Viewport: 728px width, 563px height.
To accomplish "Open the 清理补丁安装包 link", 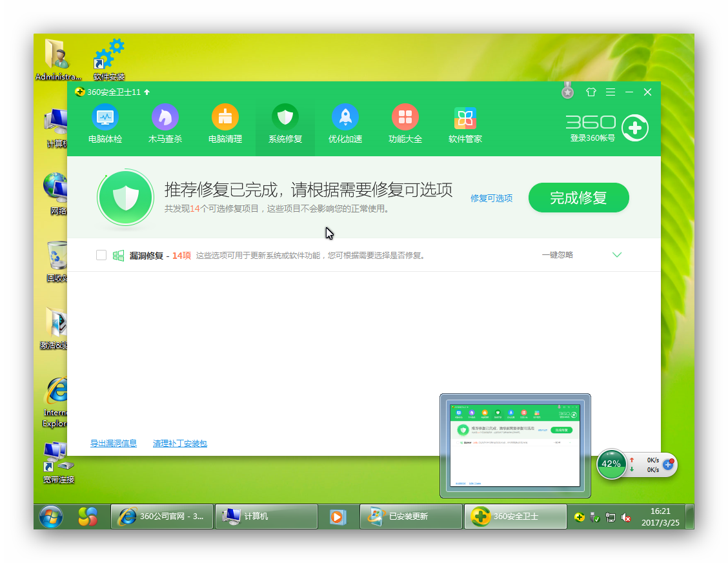I will click(179, 443).
